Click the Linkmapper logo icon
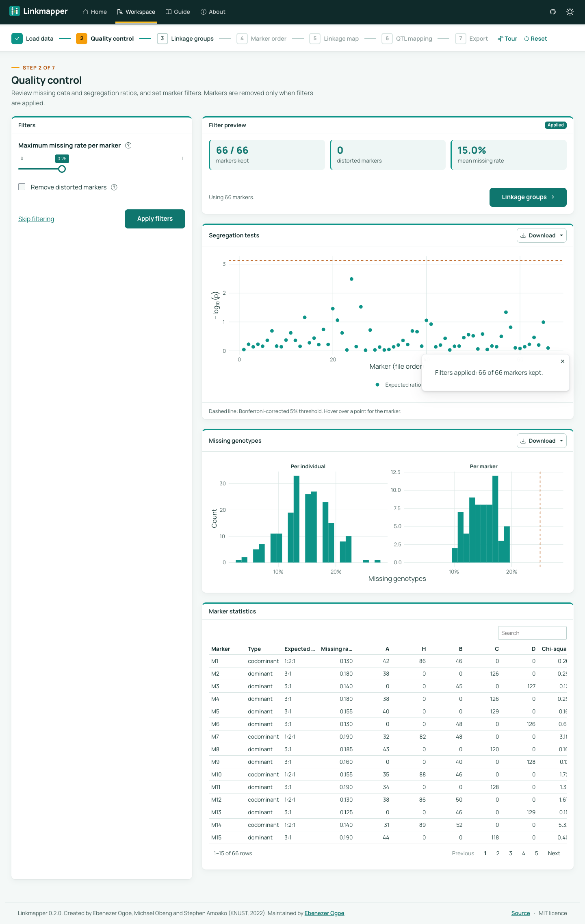Viewport: 585px width, 924px height. [15, 11]
